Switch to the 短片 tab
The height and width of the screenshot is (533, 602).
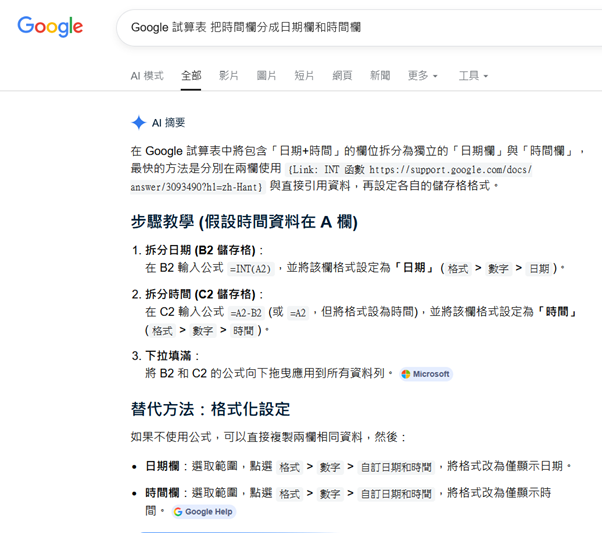[304, 76]
